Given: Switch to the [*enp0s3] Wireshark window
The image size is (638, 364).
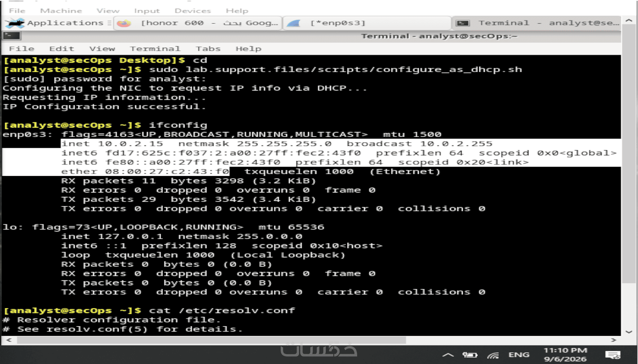Looking at the screenshot, I should click(x=367, y=23).
